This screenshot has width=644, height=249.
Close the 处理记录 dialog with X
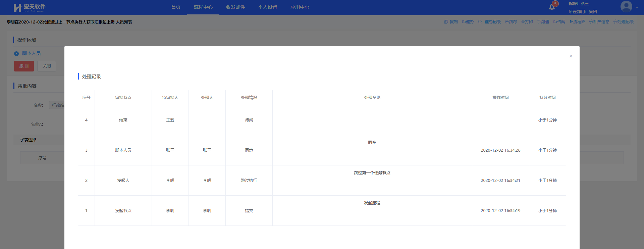point(571,56)
